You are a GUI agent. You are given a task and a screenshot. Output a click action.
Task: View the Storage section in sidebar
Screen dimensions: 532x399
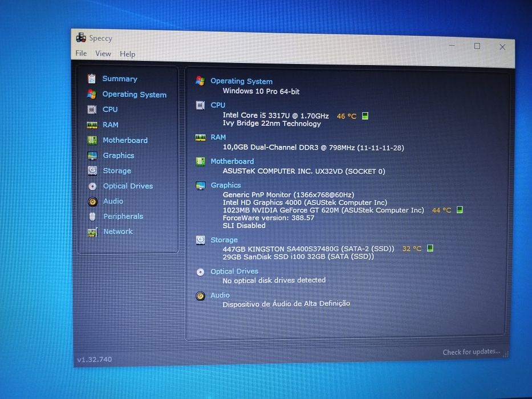pyautogui.click(x=117, y=170)
